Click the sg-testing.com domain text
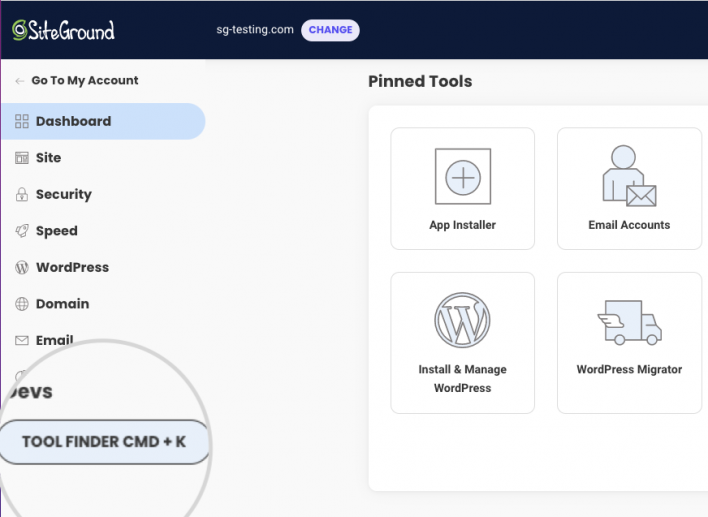The height and width of the screenshot is (517, 708). coord(255,30)
